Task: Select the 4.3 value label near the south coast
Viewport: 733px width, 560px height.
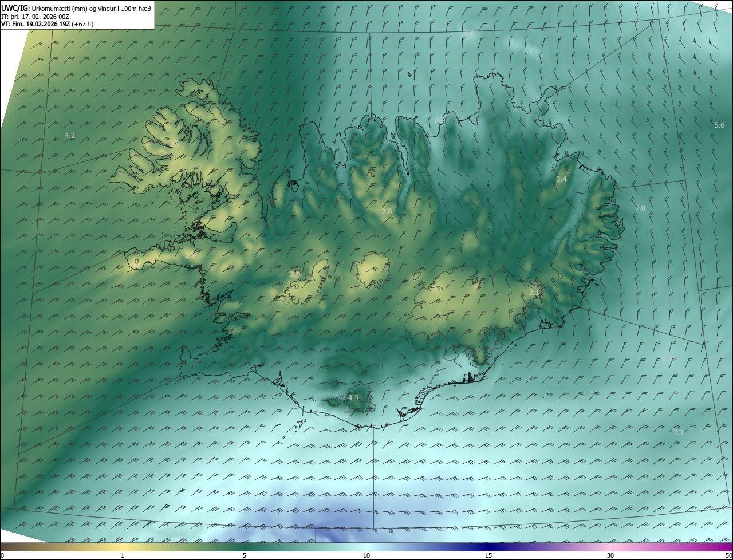Action: (353, 397)
